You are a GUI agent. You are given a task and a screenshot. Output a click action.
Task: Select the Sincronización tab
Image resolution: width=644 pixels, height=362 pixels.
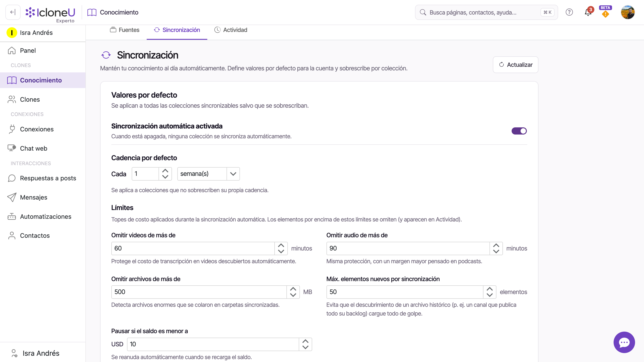click(x=177, y=30)
